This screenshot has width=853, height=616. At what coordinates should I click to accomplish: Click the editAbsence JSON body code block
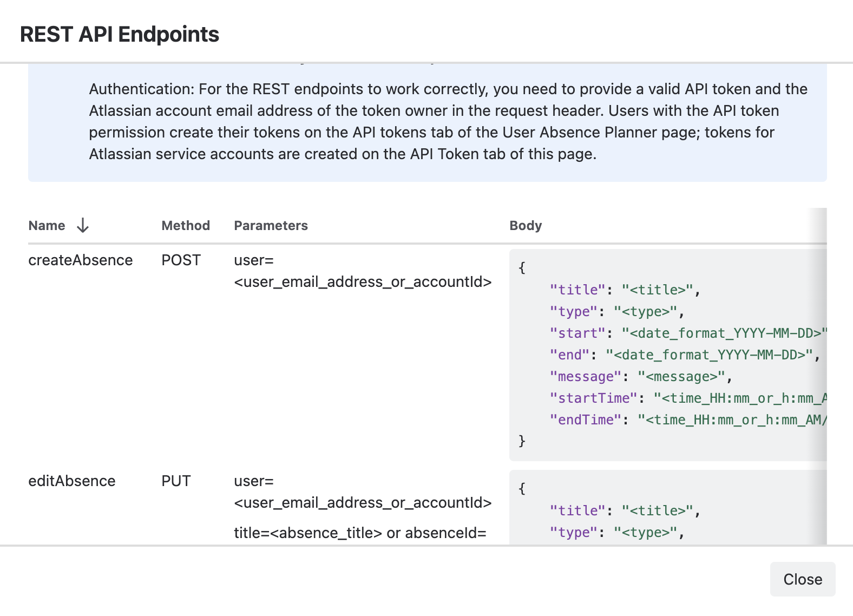tap(668, 507)
